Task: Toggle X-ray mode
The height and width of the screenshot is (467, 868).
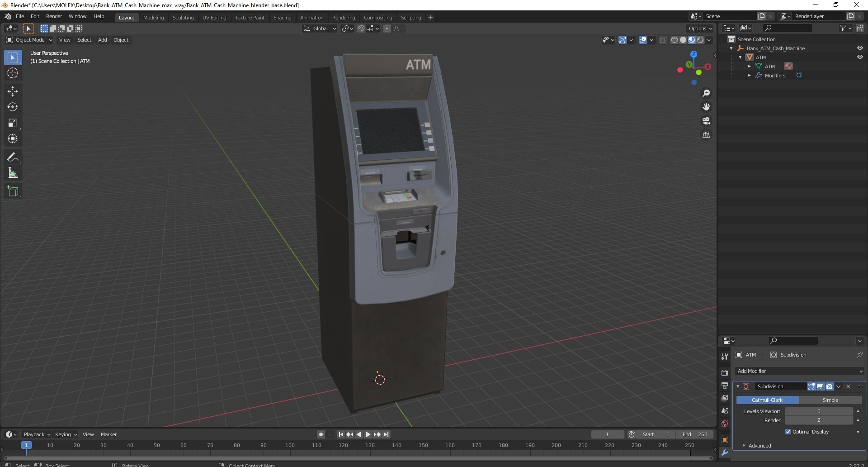Action: coord(663,40)
